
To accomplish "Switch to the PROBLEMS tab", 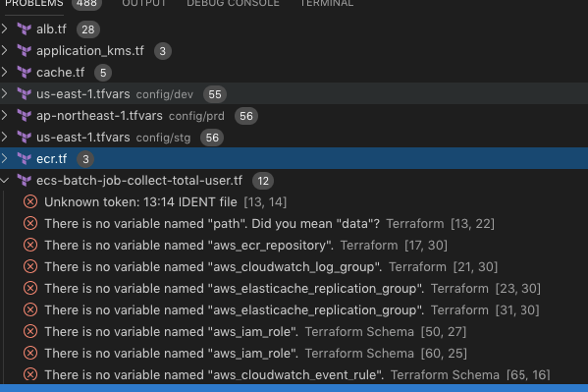I will (x=34, y=3).
